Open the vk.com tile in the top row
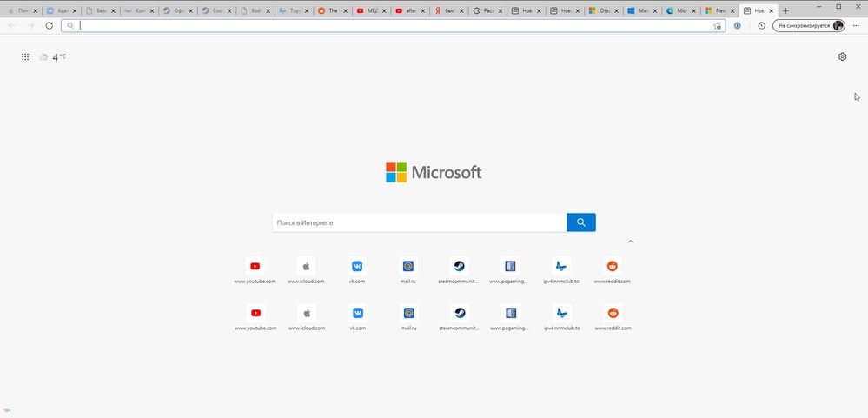Screen dimensions: 868x418 coord(357,270)
